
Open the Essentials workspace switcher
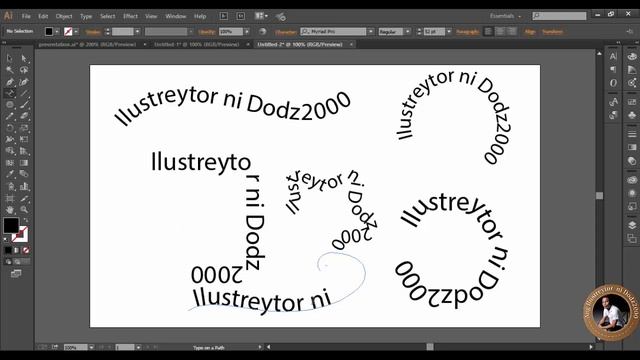tap(505, 16)
